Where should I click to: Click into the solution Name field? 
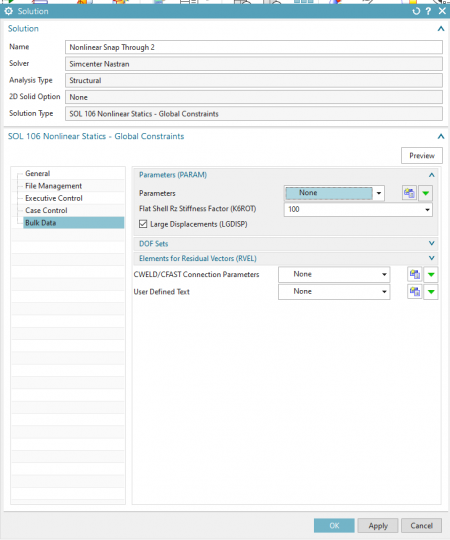[x=254, y=47]
